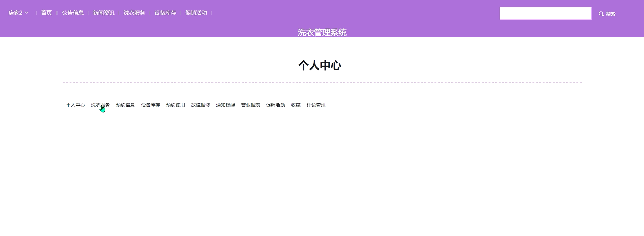Show the 营业报表 tab
The height and width of the screenshot is (236, 644).
[x=250, y=105]
